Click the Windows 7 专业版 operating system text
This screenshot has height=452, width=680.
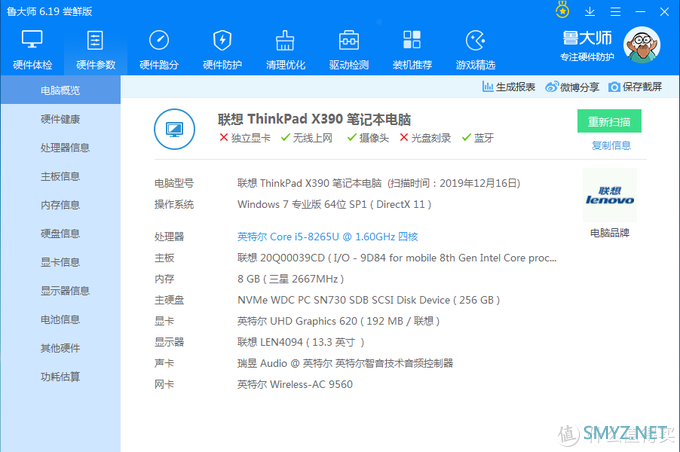(x=334, y=204)
